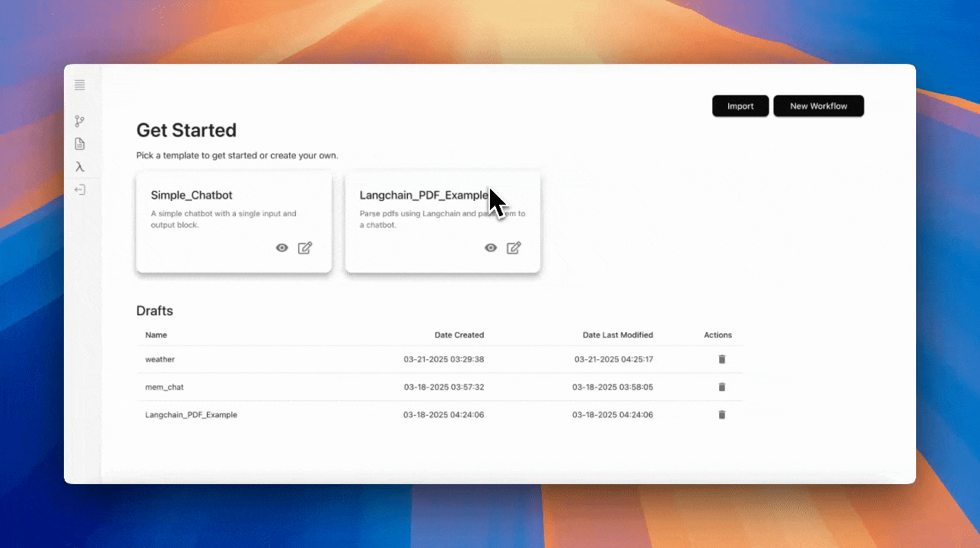Click the Date Last Modified column header
Image resolution: width=980 pixels, height=548 pixels.
pyautogui.click(x=617, y=335)
